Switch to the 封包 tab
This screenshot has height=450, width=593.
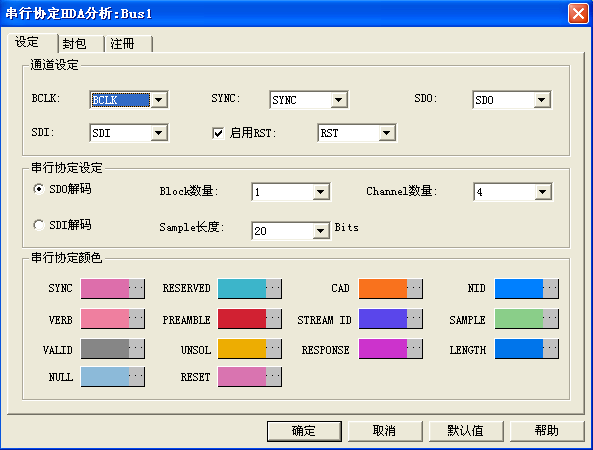81,43
